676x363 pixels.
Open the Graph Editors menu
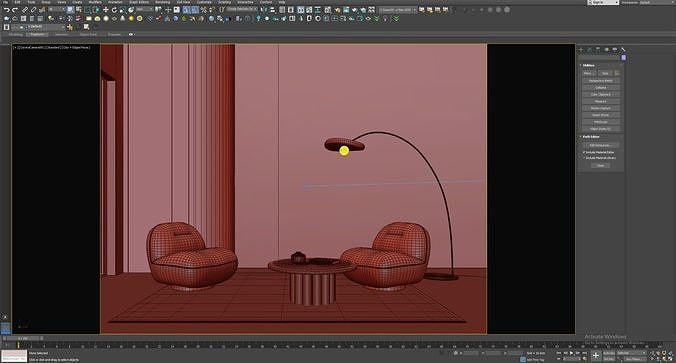click(139, 2)
